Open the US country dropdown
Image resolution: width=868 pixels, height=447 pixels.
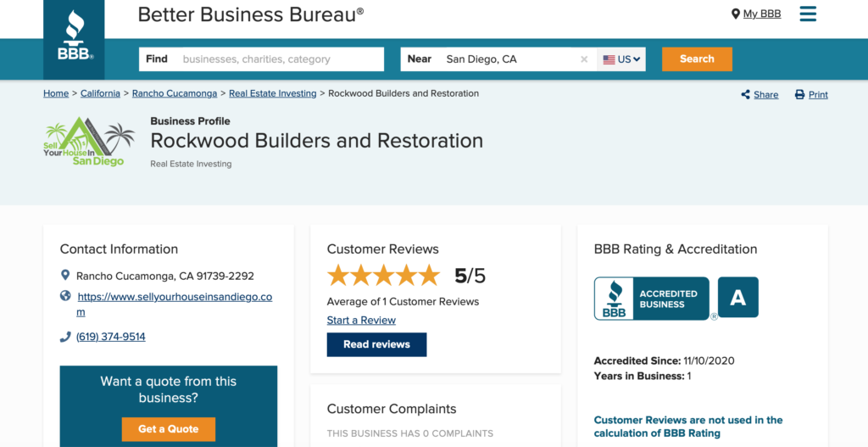pos(621,59)
